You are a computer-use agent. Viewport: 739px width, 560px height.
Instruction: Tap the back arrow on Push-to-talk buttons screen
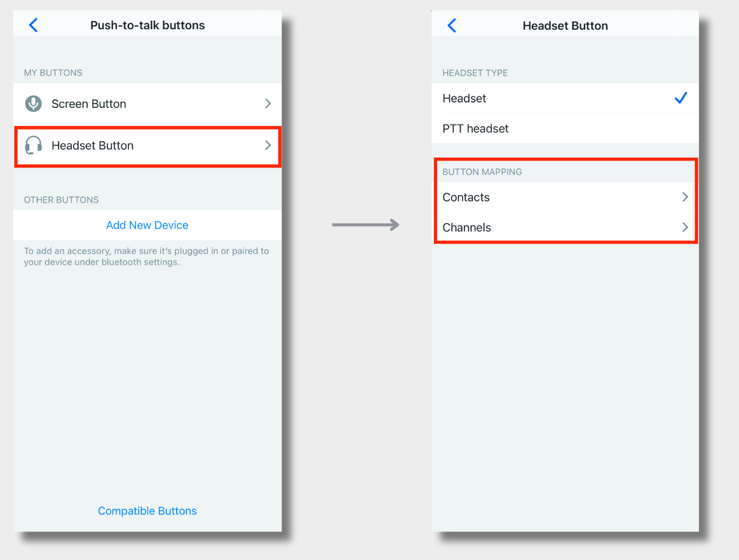click(x=32, y=25)
